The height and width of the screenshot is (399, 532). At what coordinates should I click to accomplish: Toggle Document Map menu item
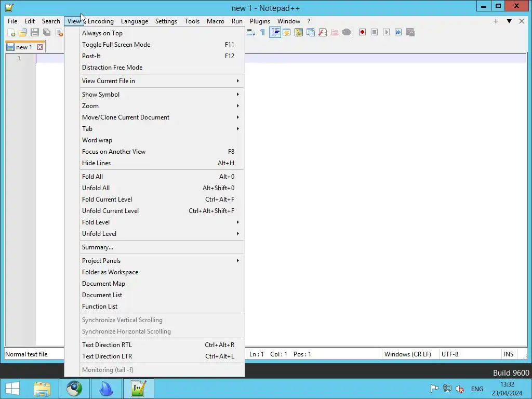click(x=162, y=284)
